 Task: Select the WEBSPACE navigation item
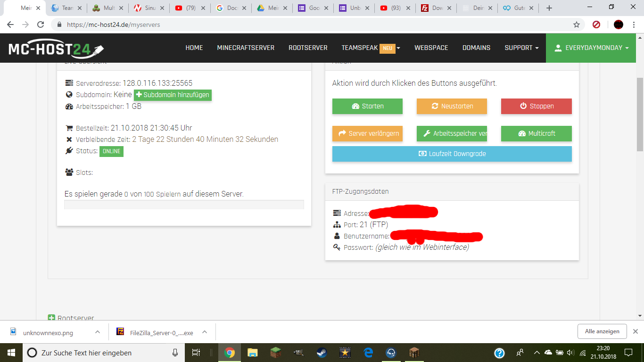coord(431,48)
